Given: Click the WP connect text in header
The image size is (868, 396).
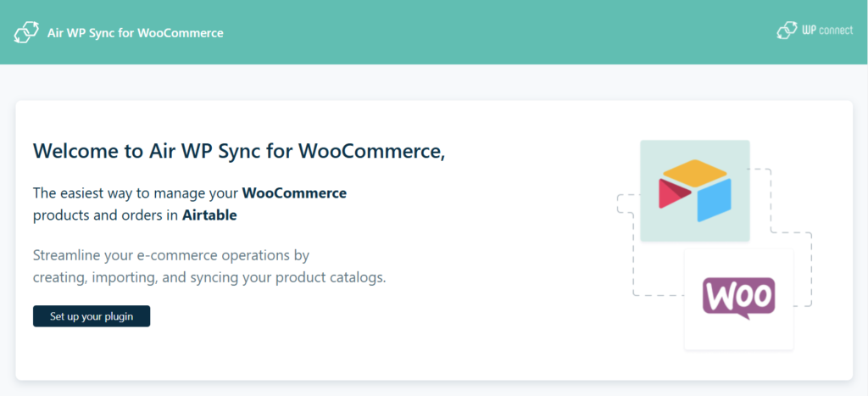Looking at the screenshot, I should [x=827, y=31].
